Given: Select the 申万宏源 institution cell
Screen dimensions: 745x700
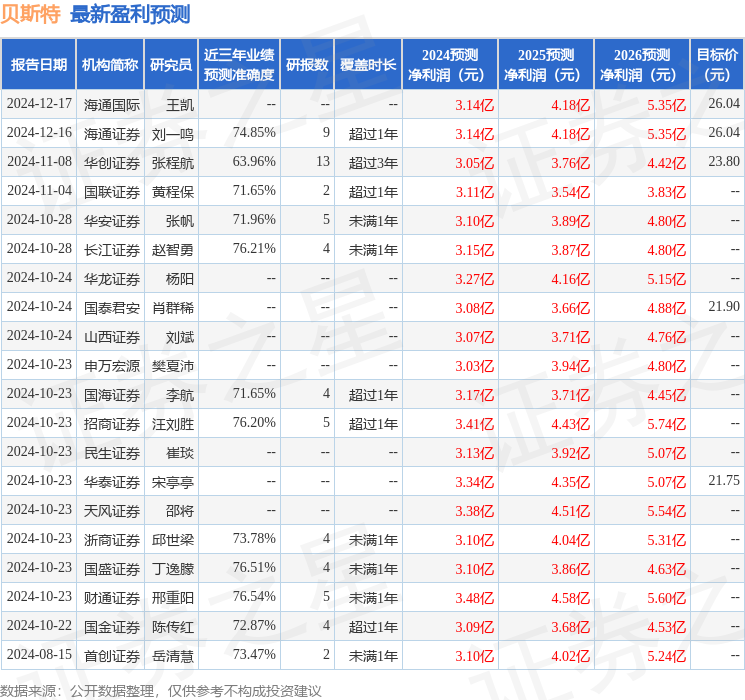Looking at the screenshot, I should tap(112, 366).
